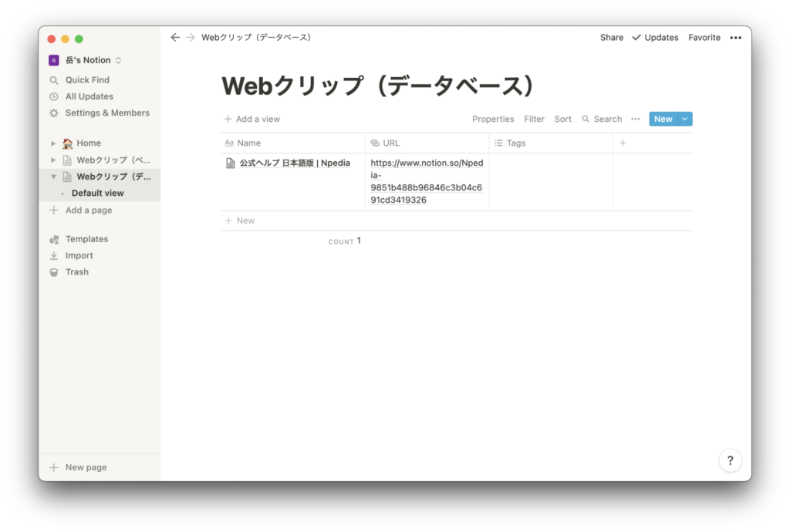
Task: Open the URL column header menu
Action: point(427,143)
